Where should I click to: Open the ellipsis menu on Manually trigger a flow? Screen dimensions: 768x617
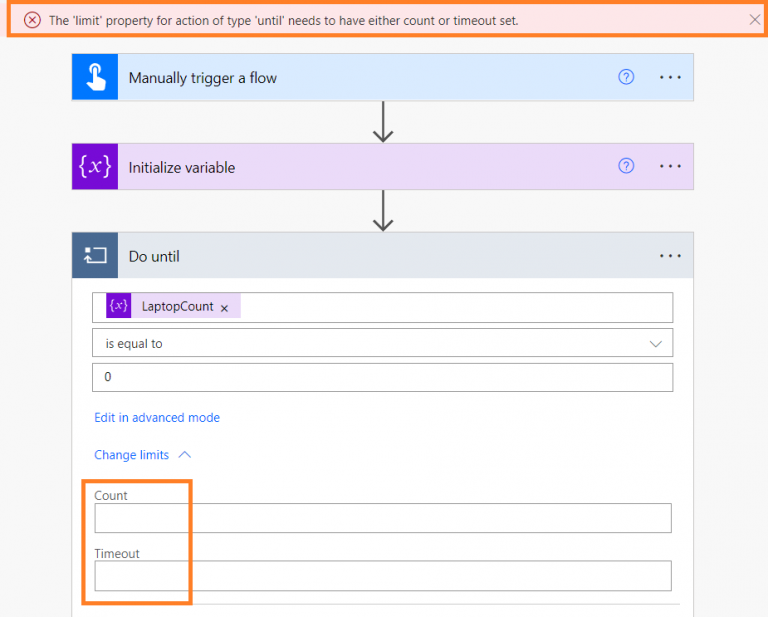(670, 77)
